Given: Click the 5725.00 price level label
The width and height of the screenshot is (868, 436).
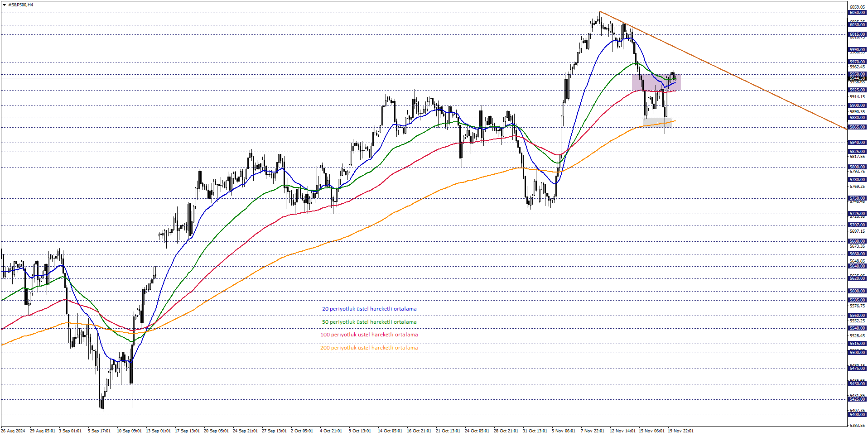Looking at the screenshot, I should pyautogui.click(x=857, y=214).
